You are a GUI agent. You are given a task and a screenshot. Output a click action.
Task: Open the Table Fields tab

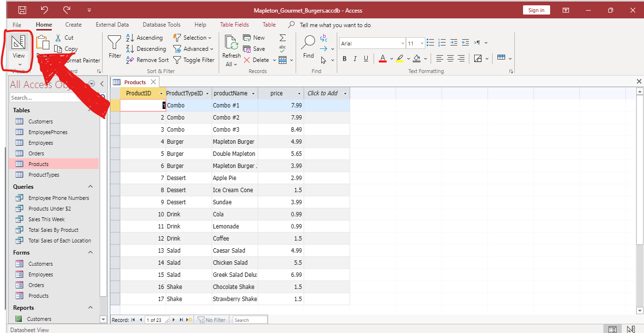pyautogui.click(x=235, y=25)
